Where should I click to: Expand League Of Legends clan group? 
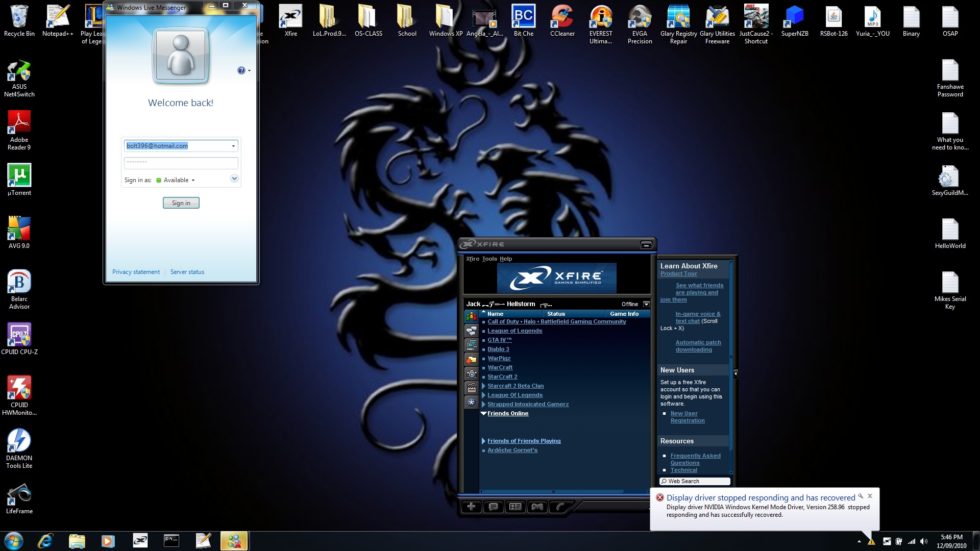tap(483, 395)
